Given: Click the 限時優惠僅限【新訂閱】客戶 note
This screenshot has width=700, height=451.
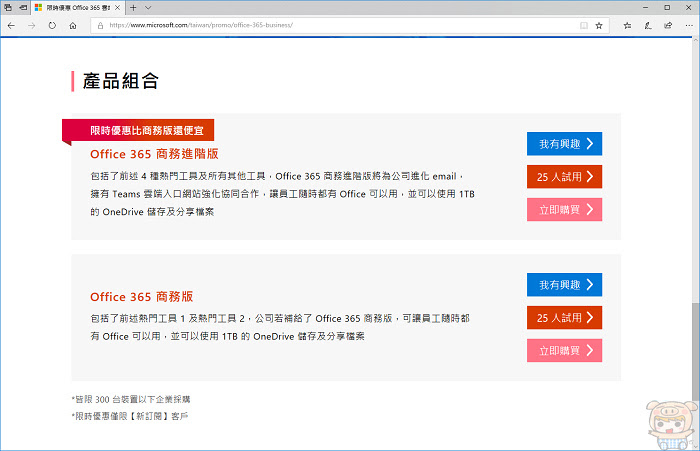Looking at the screenshot, I should pyautogui.click(x=130, y=416).
